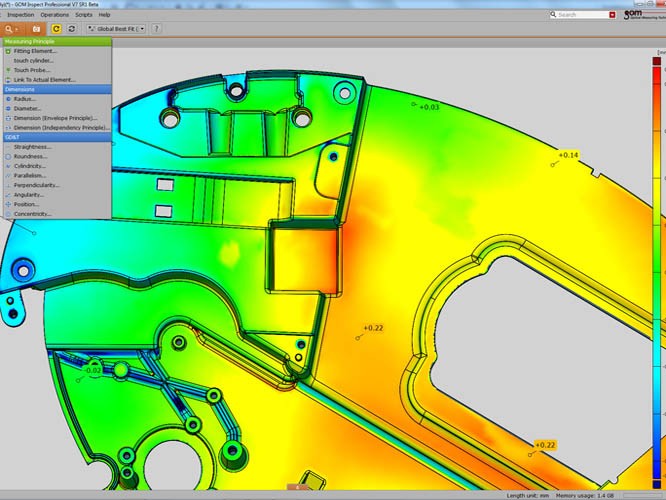Open the inspection magnifier tool in the toolbar
This screenshot has width=666, height=500.
11,29
